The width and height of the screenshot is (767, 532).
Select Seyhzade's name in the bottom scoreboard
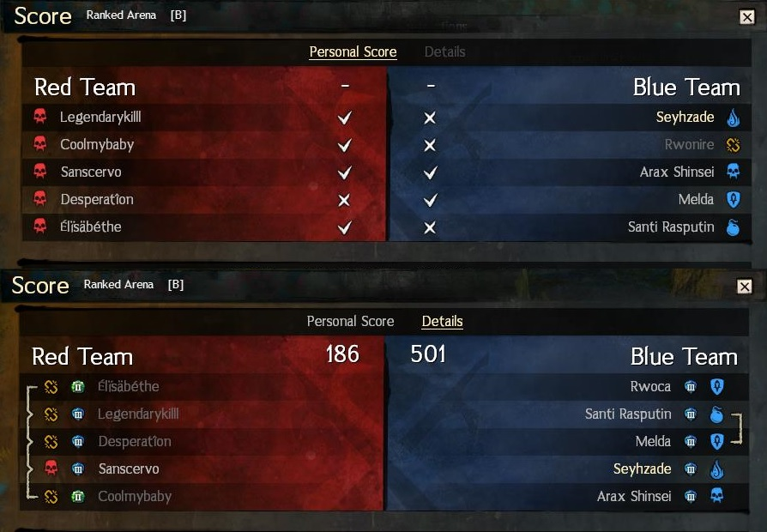[642, 469]
